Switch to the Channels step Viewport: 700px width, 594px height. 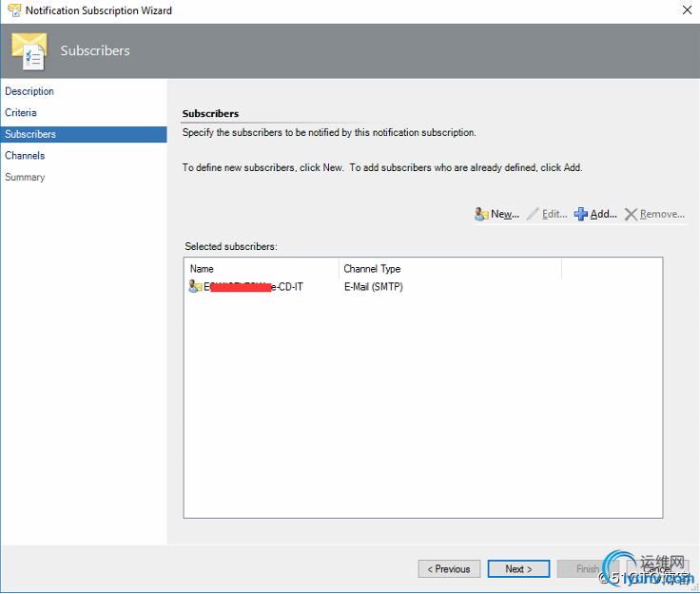25,156
